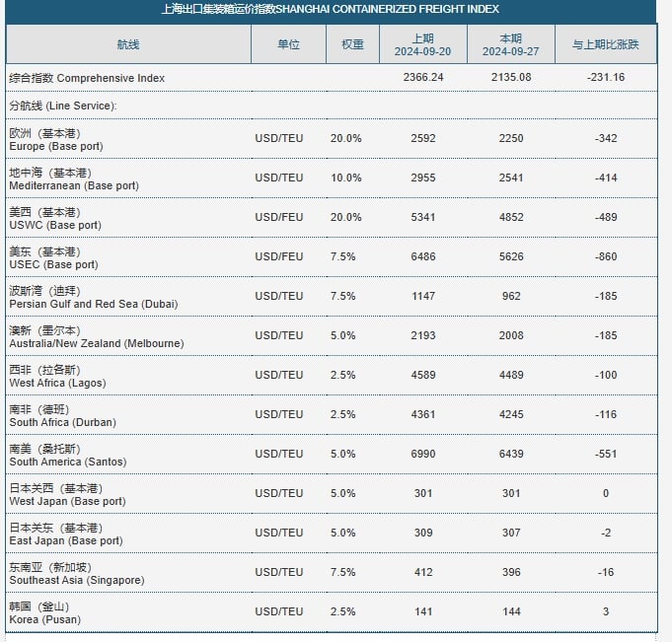Click the 权重 column header
The width and height of the screenshot is (672, 642).
pos(352,44)
